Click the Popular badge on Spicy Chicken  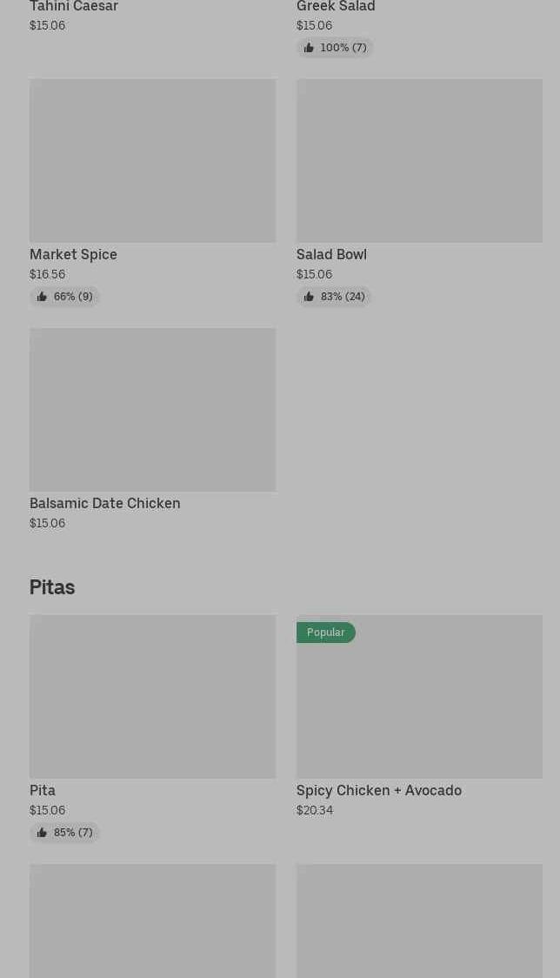tap(325, 633)
